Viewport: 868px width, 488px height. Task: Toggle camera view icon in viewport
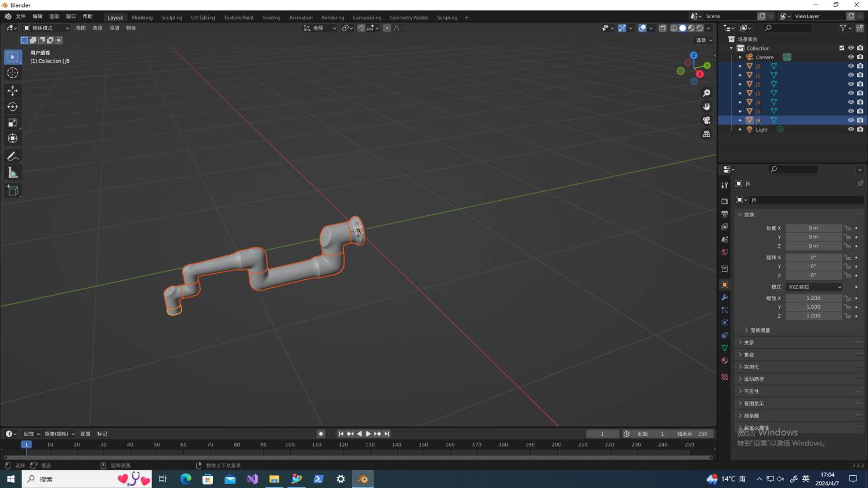pyautogui.click(x=707, y=120)
